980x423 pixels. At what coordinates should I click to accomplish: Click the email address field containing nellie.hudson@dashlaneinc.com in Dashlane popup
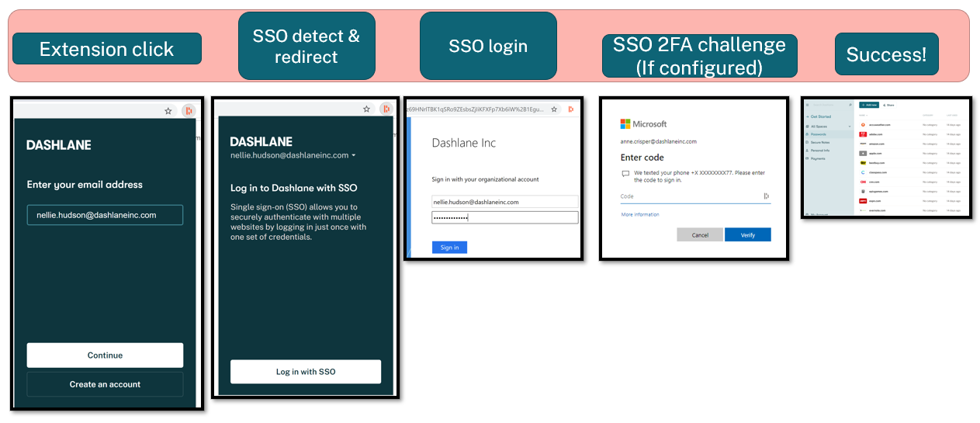(x=105, y=215)
